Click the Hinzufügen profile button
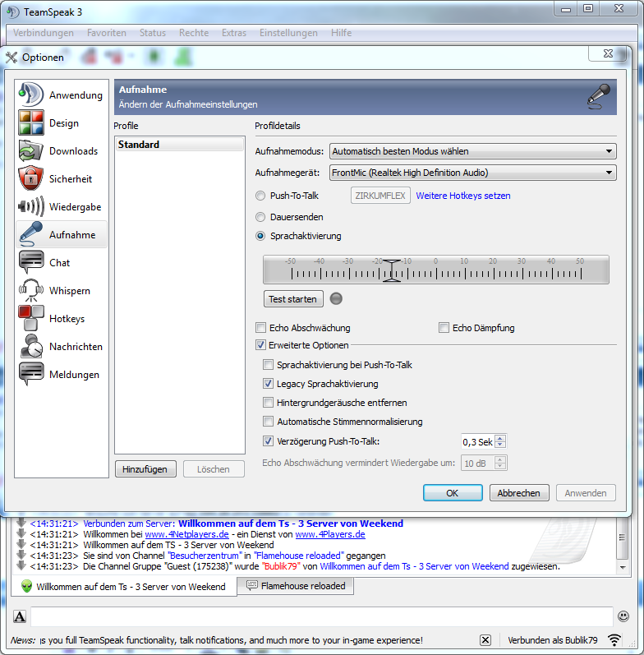The height and width of the screenshot is (655, 644). click(x=145, y=469)
